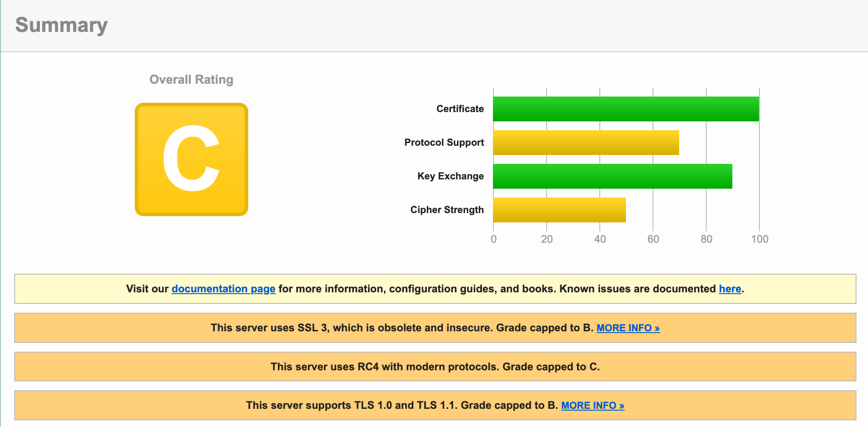Click the 60 axis label on chart
Image resolution: width=868 pixels, height=427 pixels.
click(x=653, y=239)
